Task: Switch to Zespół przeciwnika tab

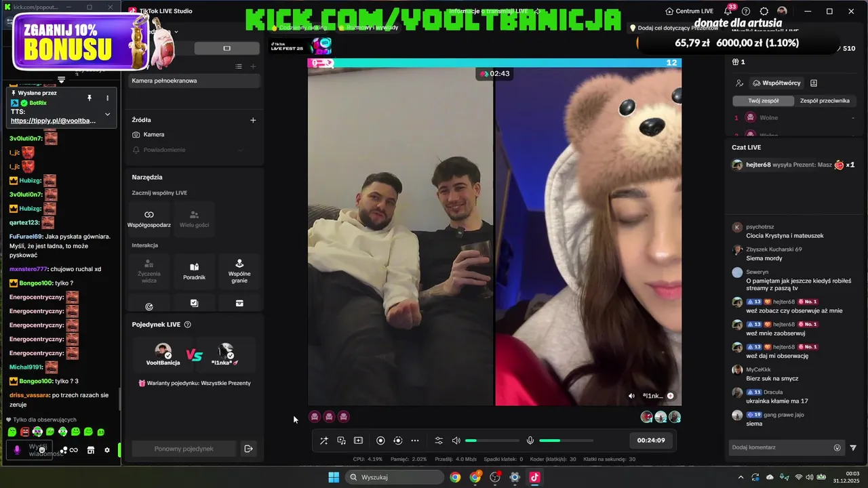Action: 825,100
